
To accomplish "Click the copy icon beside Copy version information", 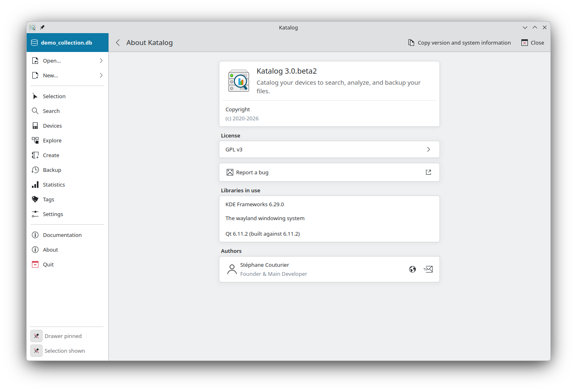I will [x=411, y=43].
